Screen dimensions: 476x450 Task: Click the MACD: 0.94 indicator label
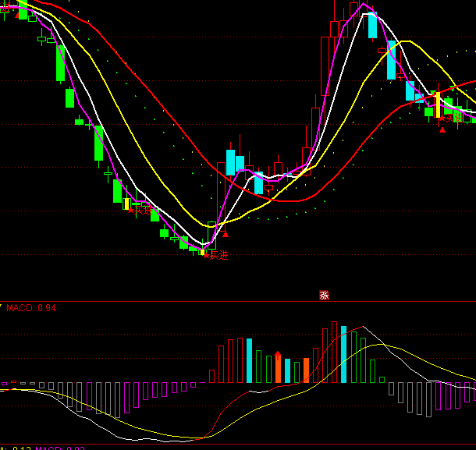coord(31,308)
